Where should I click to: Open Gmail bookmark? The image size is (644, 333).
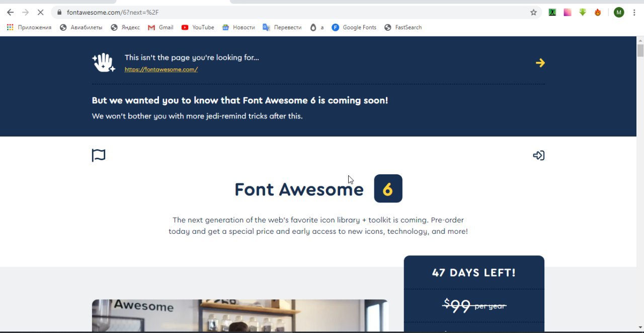(160, 27)
